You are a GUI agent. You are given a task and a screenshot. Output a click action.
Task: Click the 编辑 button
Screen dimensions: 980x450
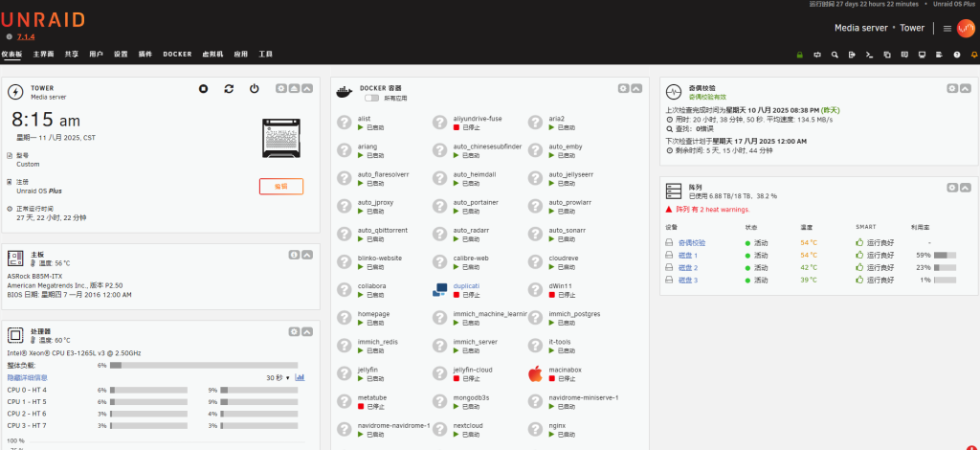point(281,187)
